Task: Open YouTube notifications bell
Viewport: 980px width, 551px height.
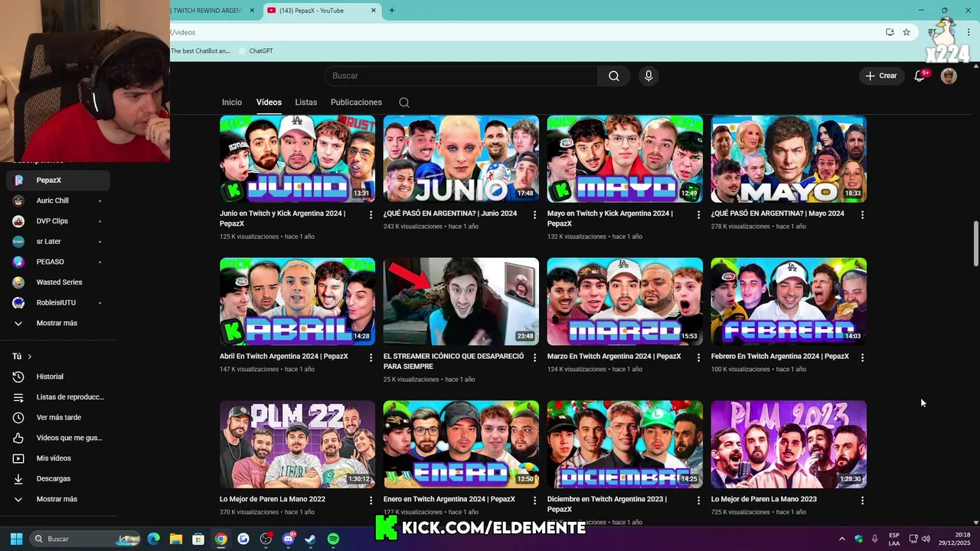Action: (x=920, y=76)
